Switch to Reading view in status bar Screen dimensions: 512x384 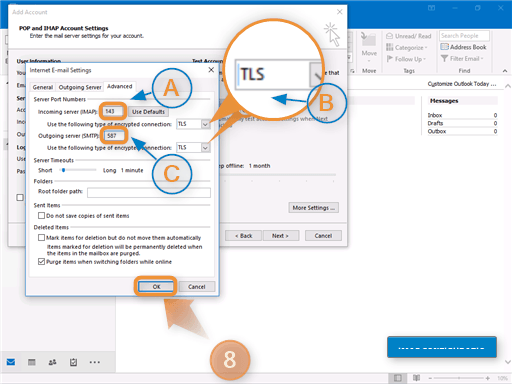pos(416,378)
